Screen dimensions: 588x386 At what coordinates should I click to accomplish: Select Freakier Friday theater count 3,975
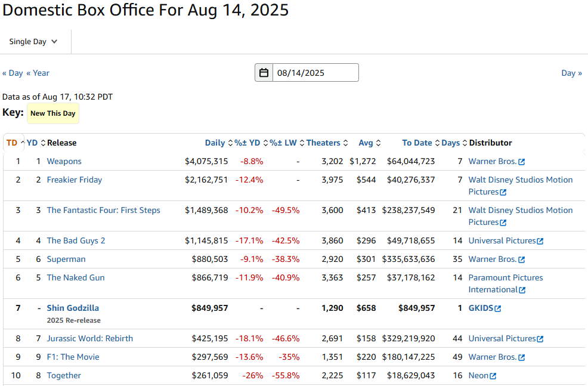(x=332, y=180)
